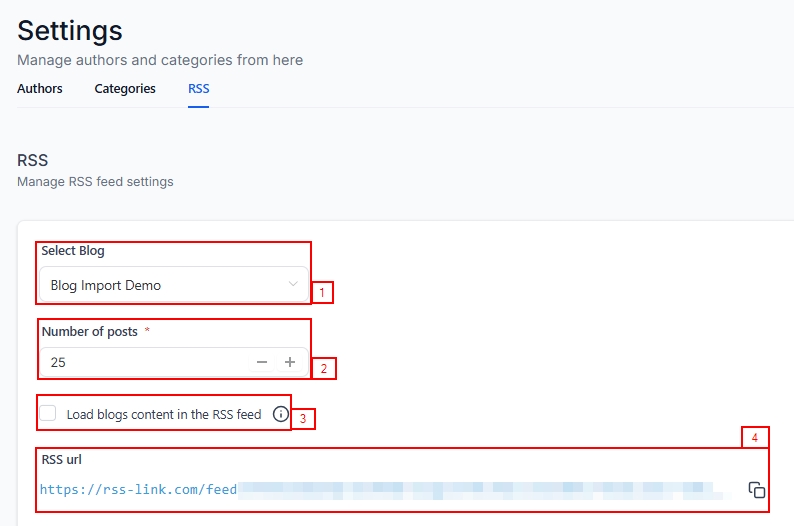Click the red annotation marker number 4
The width and height of the screenshot is (794, 526).
tap(755, 437)
